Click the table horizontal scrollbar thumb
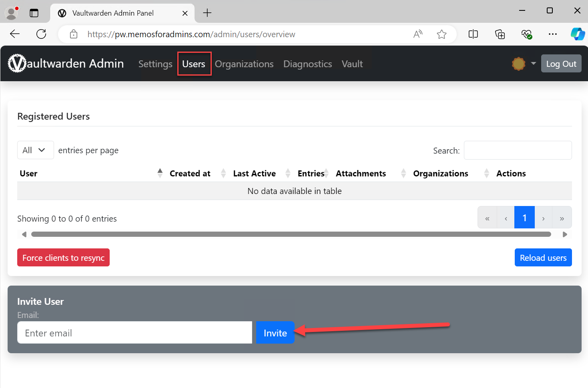The width and height of the screenshot is (588, 388). (x=291, y=234)
